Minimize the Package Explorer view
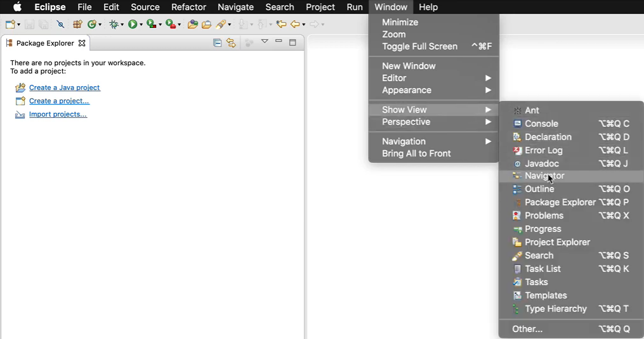644x339 pixels. [x=279, y=41]
